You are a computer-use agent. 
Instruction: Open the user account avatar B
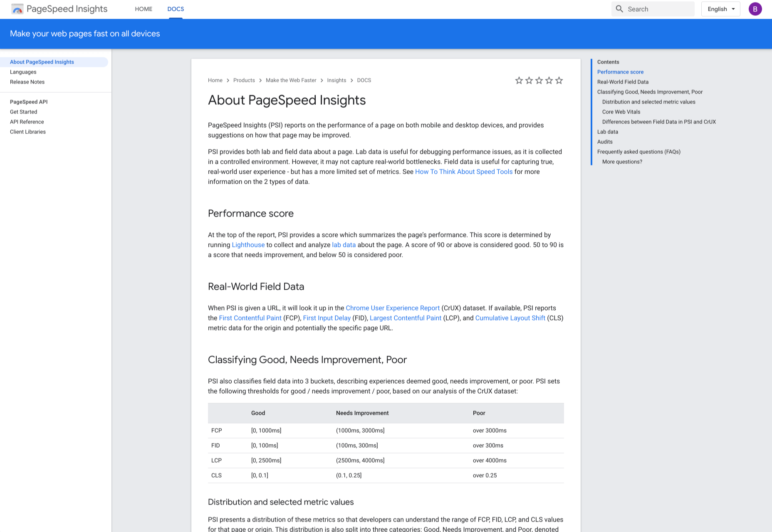(755, 9)
